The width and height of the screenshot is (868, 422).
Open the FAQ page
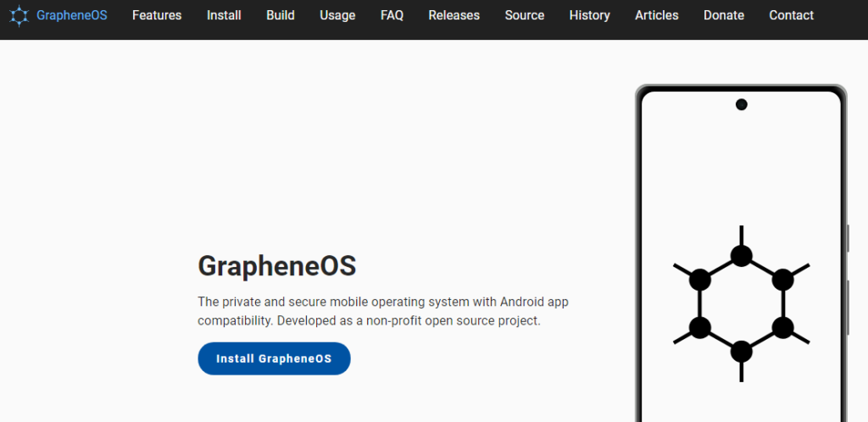coord(392,15)
